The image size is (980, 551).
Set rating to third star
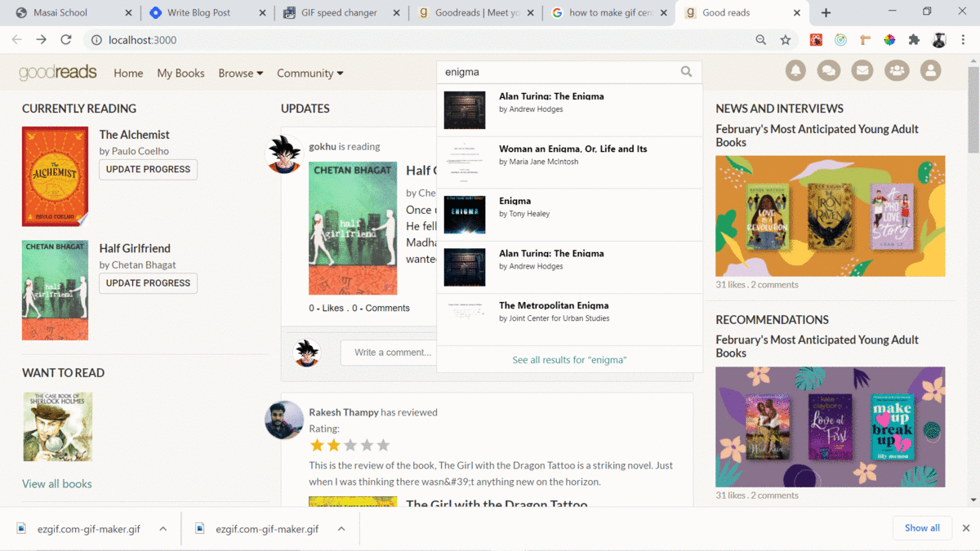pyautogui.click(x=350, y=445)
